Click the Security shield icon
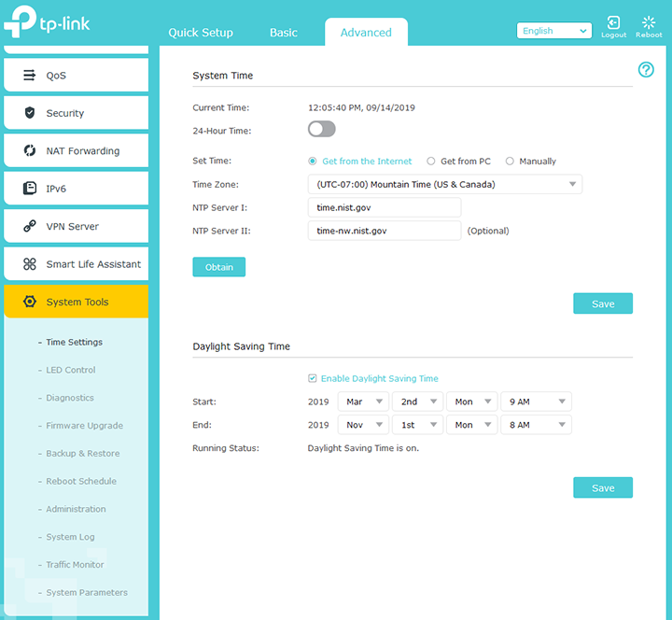672x620 pixels. (x=29, y=113)
